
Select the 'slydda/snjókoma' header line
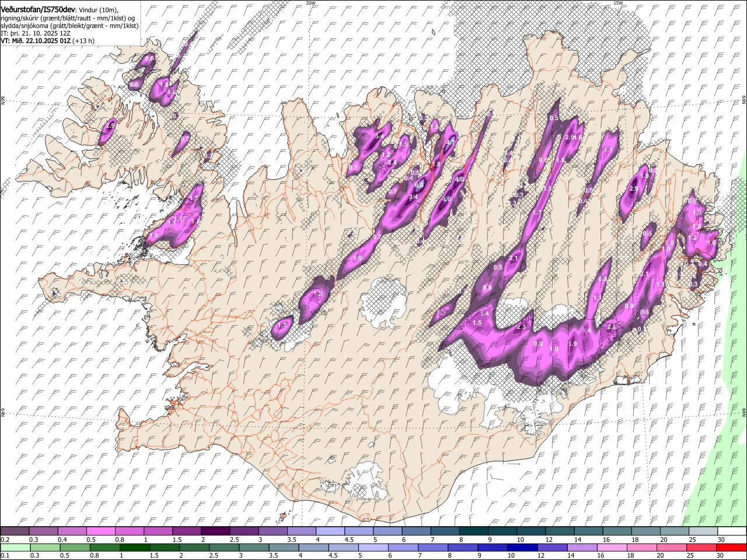pyautogui.click(x=69, y=26)
